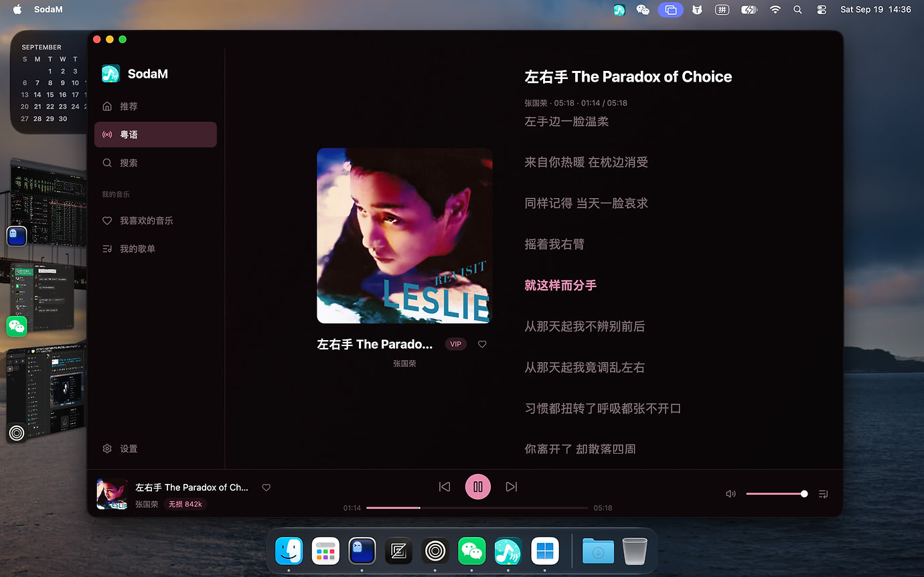Open Spotlight search in the menu bar

pyautogui.click(x=797, y=9)
